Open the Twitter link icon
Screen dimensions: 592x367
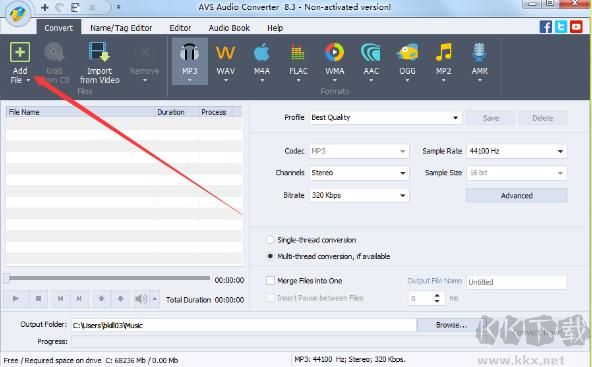[561, 27]
